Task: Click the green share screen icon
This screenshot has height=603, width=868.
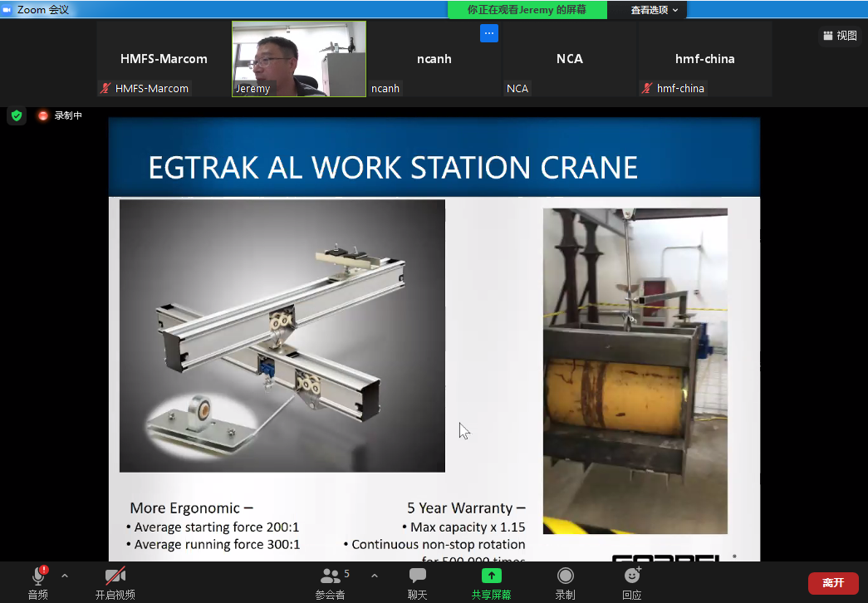Action: (491, 576)
